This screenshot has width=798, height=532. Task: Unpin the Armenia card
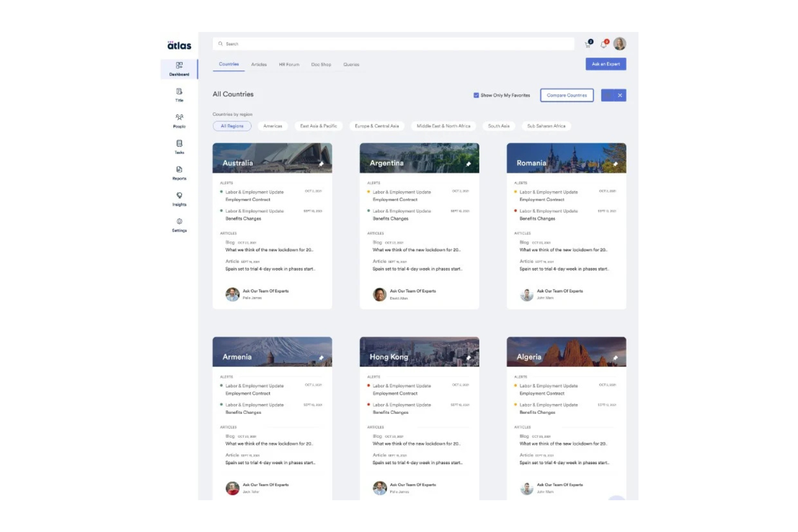click(321, 357)
